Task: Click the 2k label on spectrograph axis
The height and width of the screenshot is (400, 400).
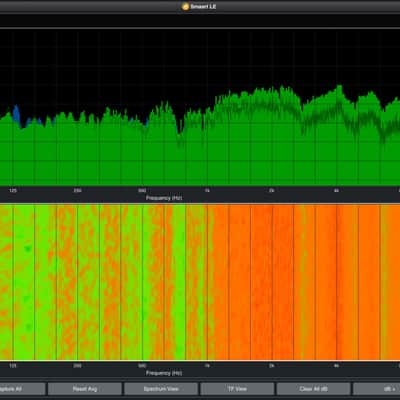Action: pos(272,366)
